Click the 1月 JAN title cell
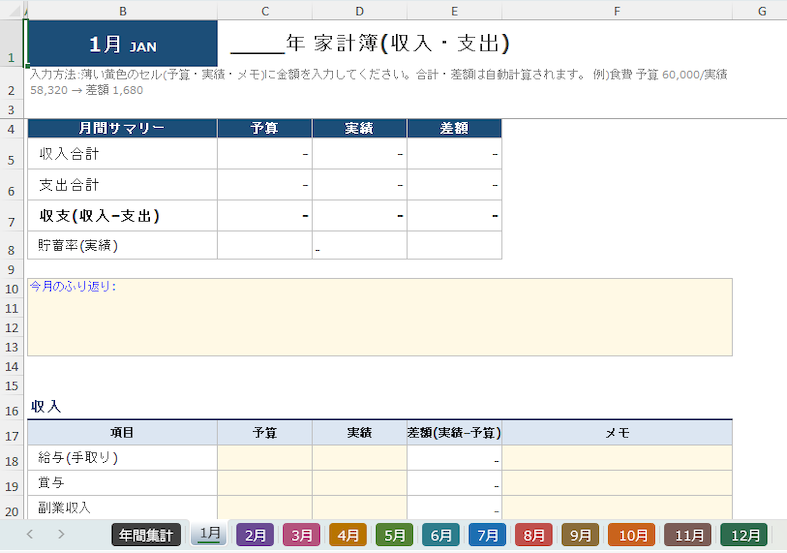787x553 pixels. 122,43
